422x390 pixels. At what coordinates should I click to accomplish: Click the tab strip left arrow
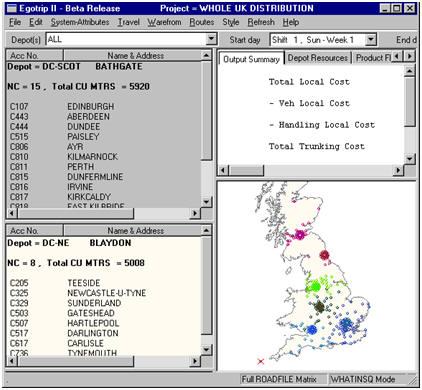pos(396,56)
